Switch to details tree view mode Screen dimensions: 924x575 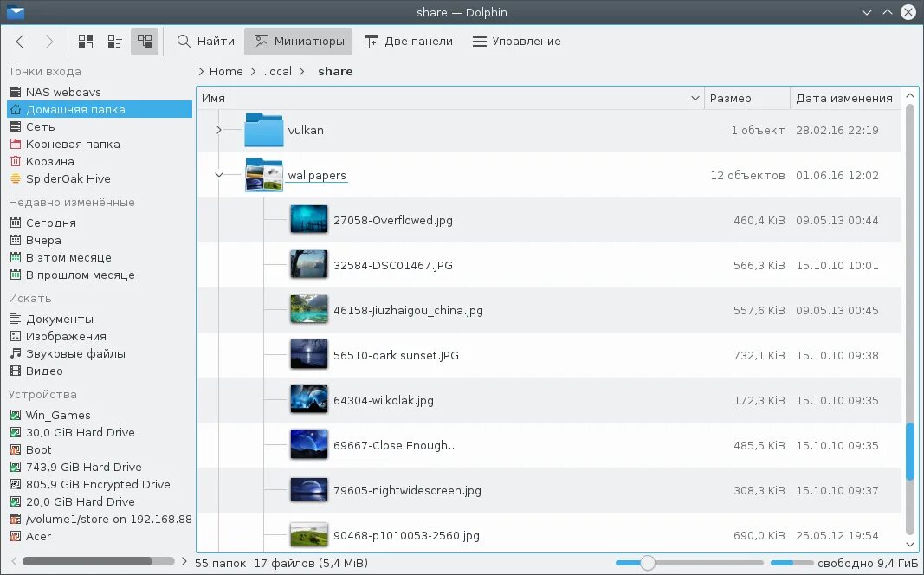[145, 42]
